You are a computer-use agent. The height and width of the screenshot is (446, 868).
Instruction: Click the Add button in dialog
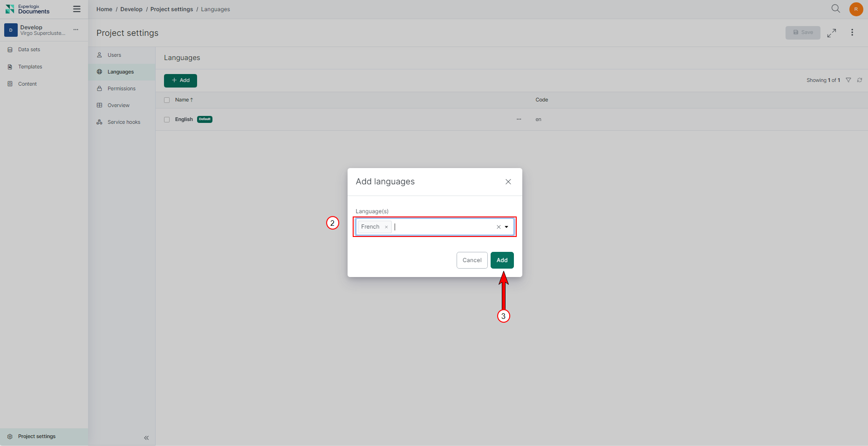pos(502,260)
